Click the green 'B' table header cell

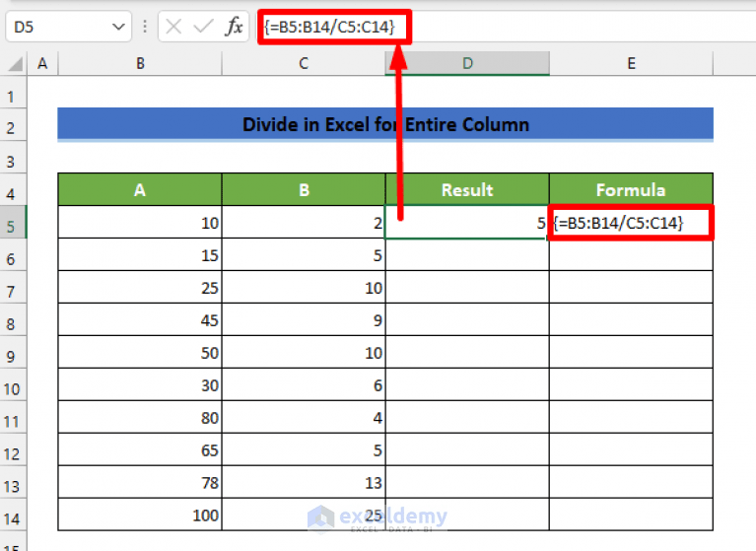pos(304,189)
